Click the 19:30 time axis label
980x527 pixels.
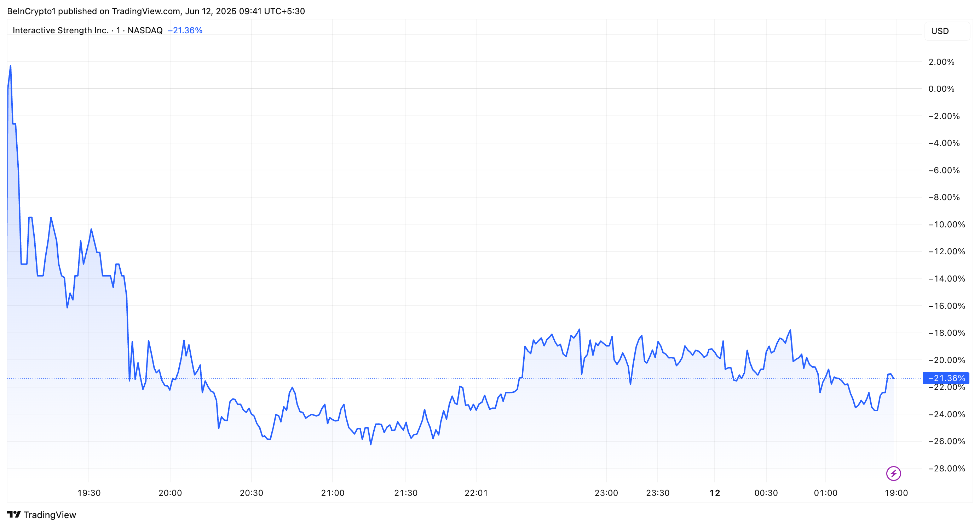point(89,493)
